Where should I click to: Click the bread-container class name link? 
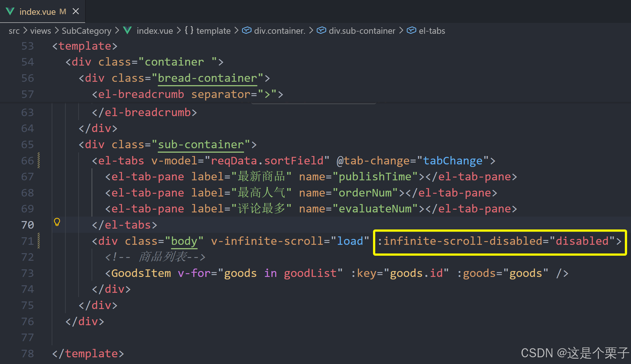[x=207, y=78]
